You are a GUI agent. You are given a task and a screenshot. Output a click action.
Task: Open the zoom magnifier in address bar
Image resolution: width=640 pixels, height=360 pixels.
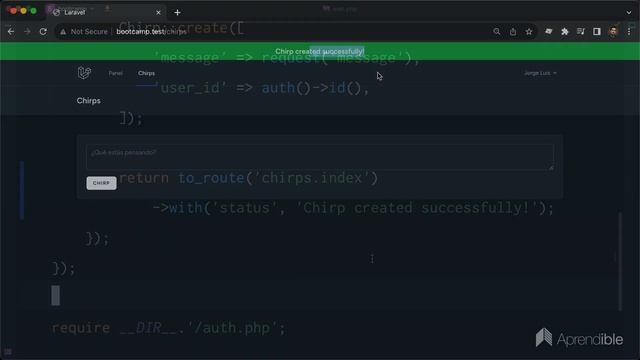pos(496,31)
